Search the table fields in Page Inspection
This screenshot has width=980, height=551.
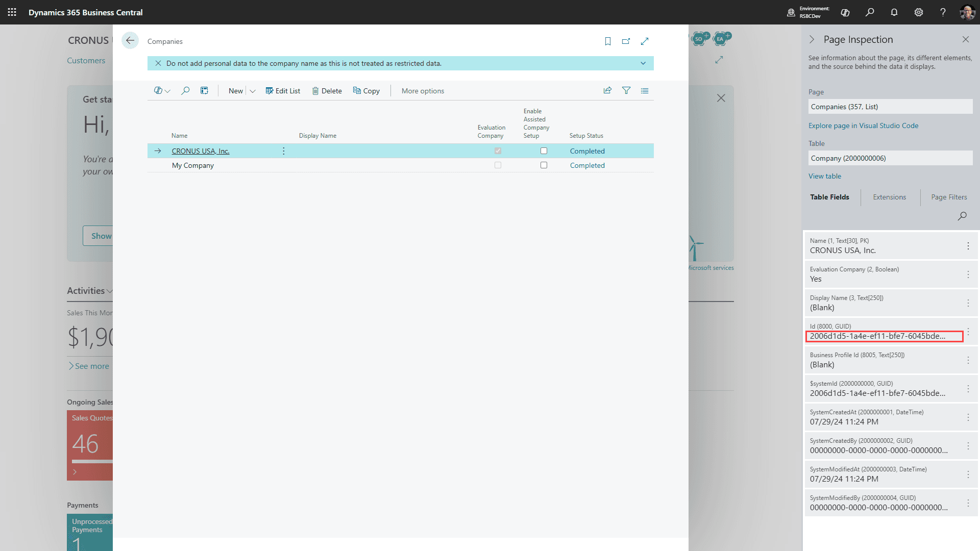click(962, 216)
